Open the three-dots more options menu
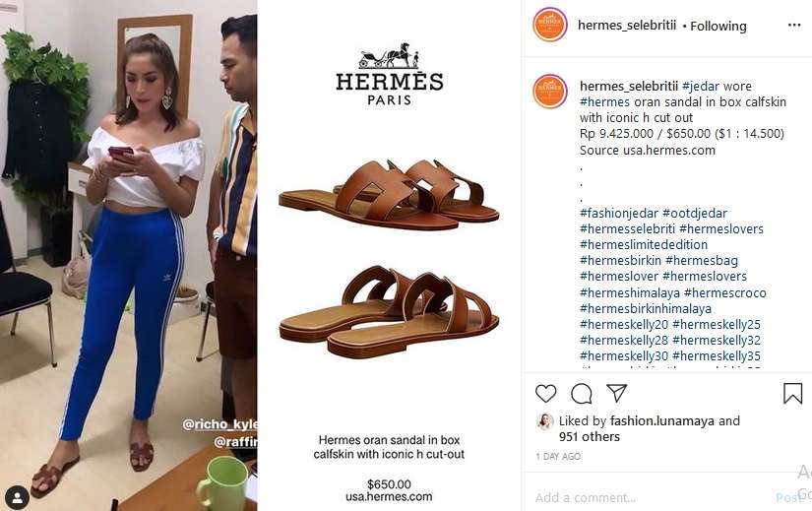The image size is (812, 511). (794, 26)
